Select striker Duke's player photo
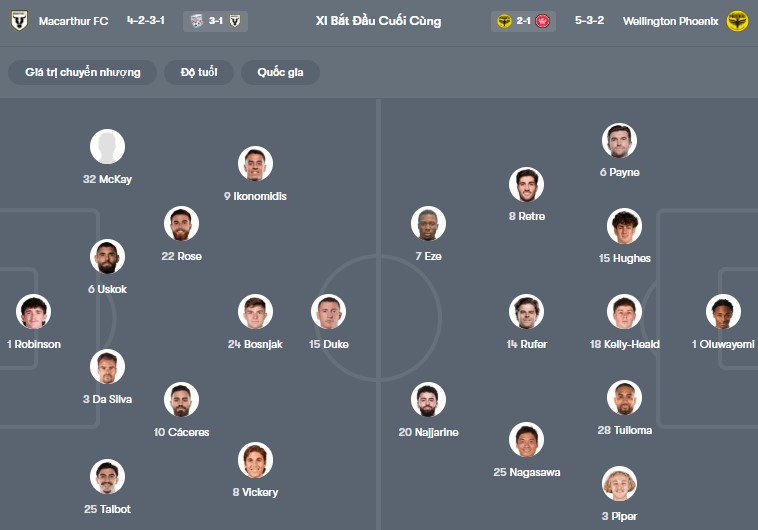This screenshot has width=758, height=530. click(328, 312)
